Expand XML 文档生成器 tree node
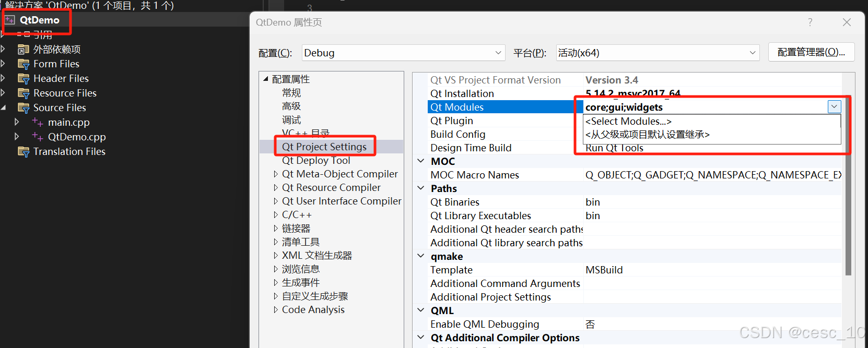The image size is (868, 348). point(276,256)
